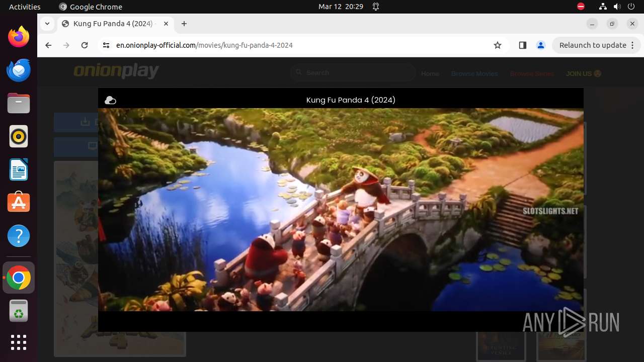Image resolution: width=644 pixels, height=362 pixels.
Task: Open the Google Chrome app menu in top bar
Action: point(91,7)
